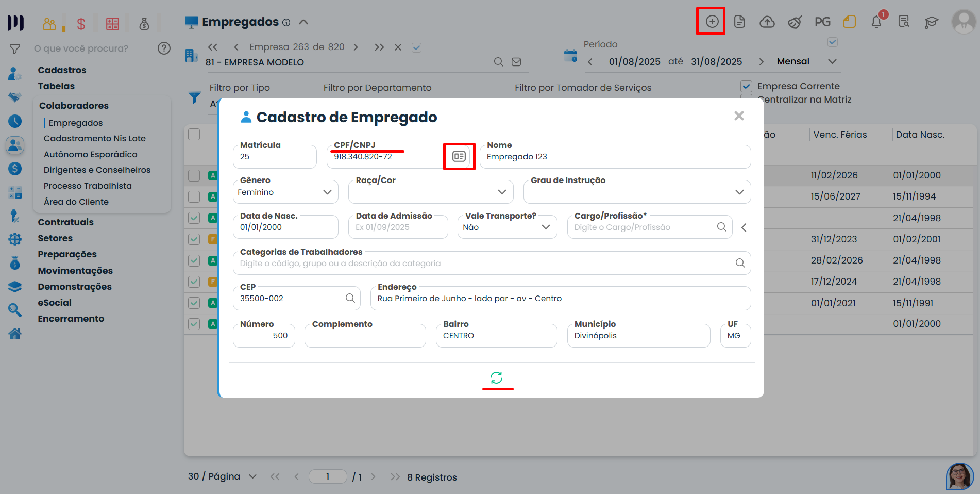Viewport: 980px width, 494px height.
Task: Click the Nome input field
Action: [615, 157]
